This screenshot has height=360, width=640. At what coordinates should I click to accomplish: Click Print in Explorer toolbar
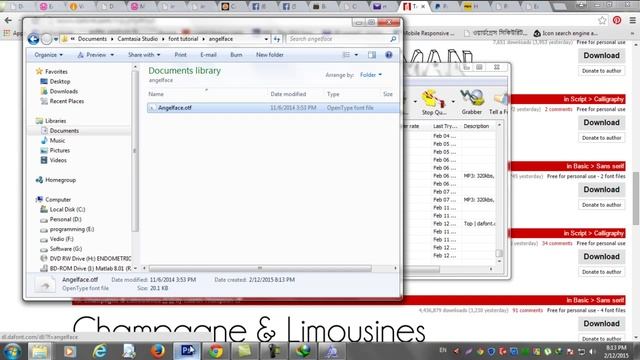coord(180,55)
